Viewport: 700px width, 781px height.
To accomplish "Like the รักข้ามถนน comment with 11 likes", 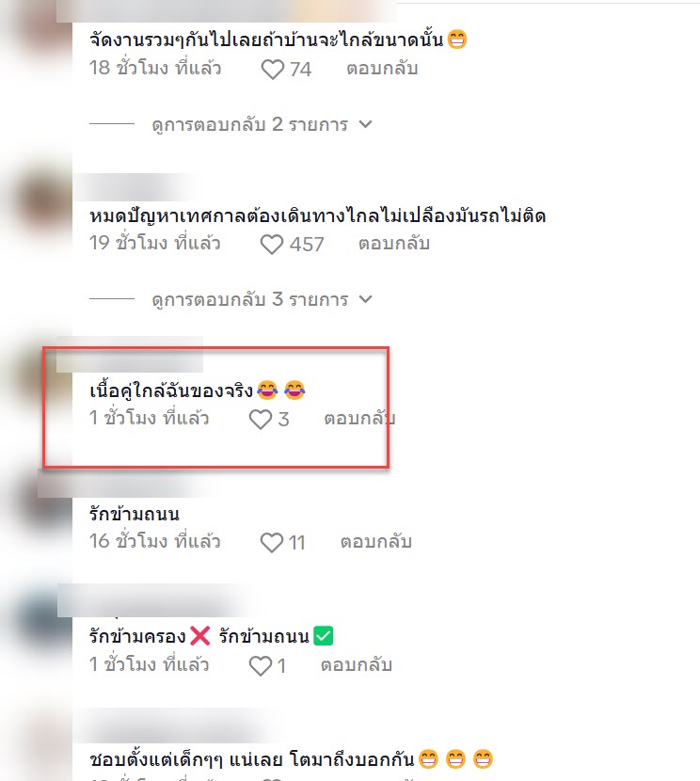I will 272,542.
